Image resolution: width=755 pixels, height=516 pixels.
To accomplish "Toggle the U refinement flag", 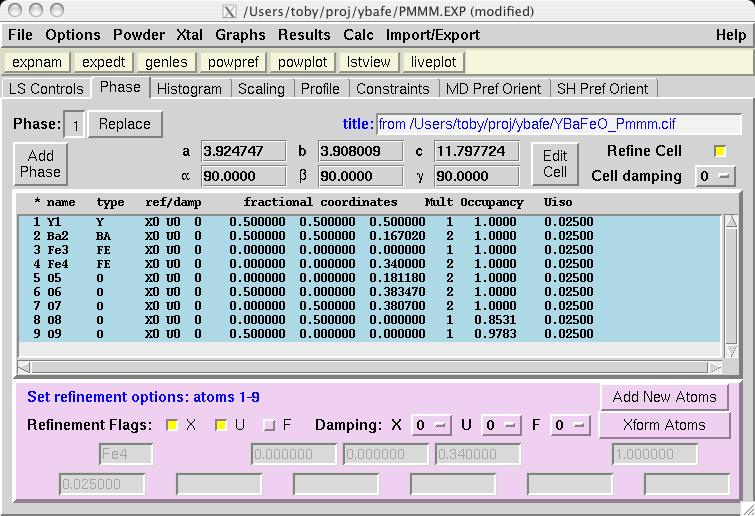I will [x=221, y=425].
